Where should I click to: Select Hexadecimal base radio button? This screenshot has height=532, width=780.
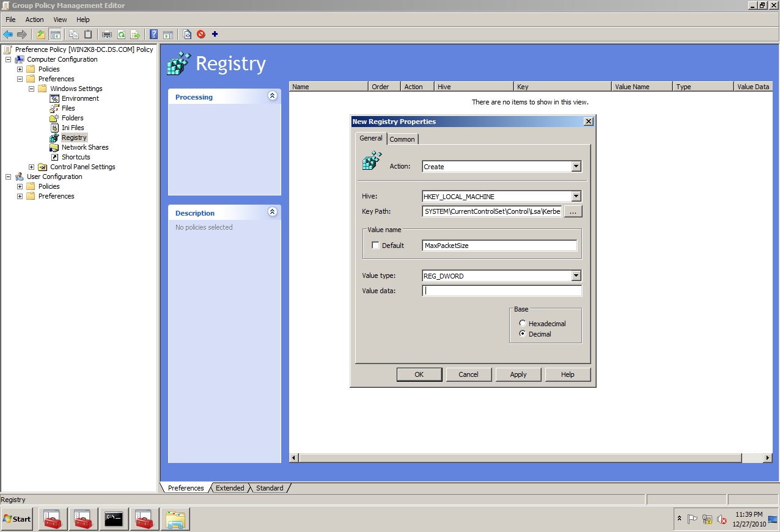(x=523, y=323)
